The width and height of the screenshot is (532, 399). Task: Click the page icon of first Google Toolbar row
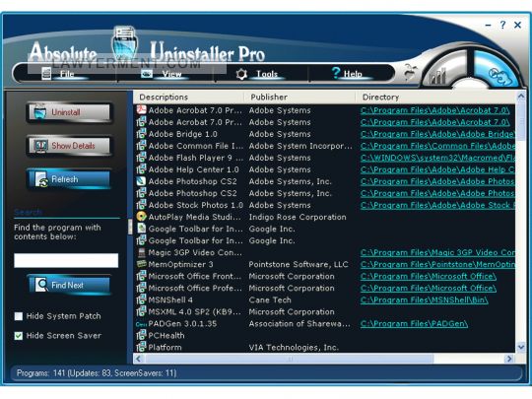[x=141, y=229]
